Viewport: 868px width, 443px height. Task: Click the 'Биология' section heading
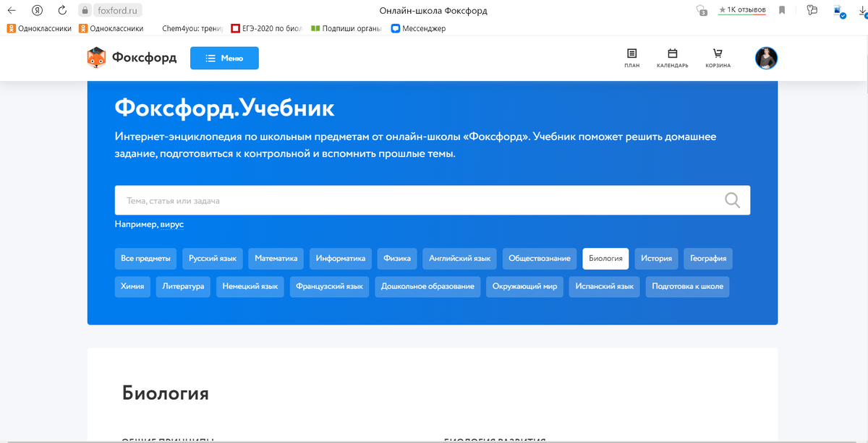click(166, 393)
